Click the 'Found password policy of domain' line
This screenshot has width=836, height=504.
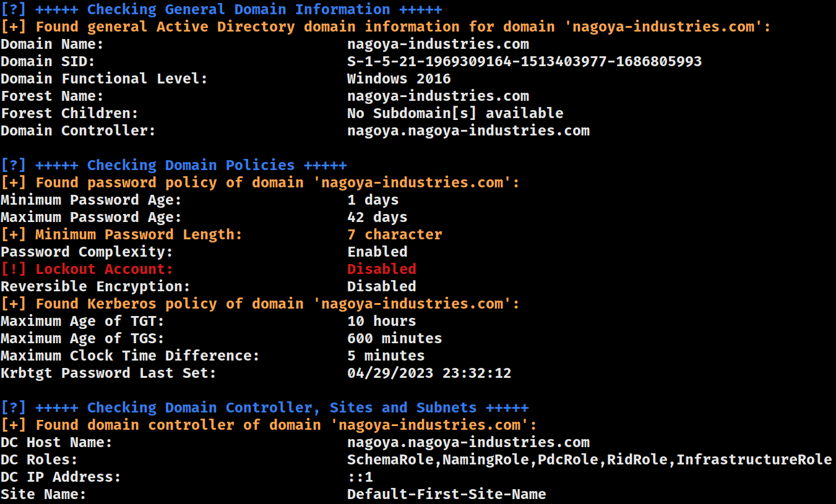[x=261, y=183]
